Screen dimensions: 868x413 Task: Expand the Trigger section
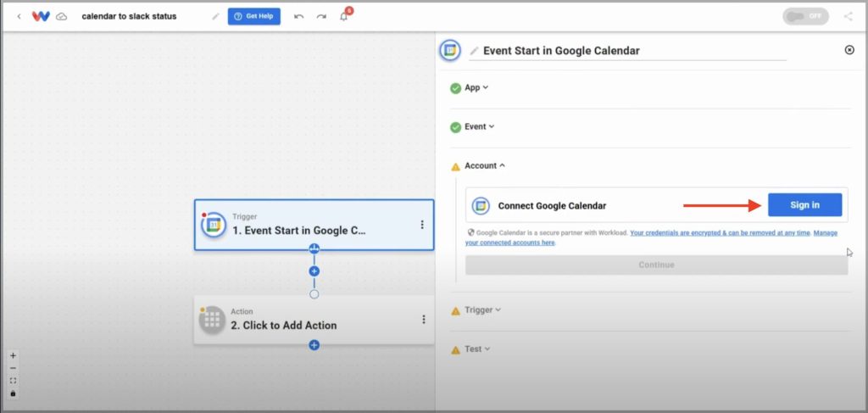click(482, 310)
